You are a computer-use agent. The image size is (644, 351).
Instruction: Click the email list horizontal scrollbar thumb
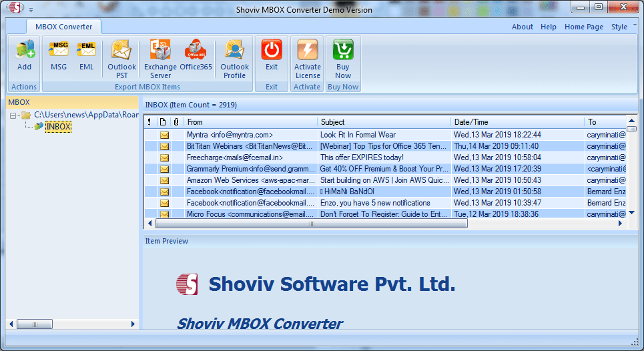(x=311, y=224)
